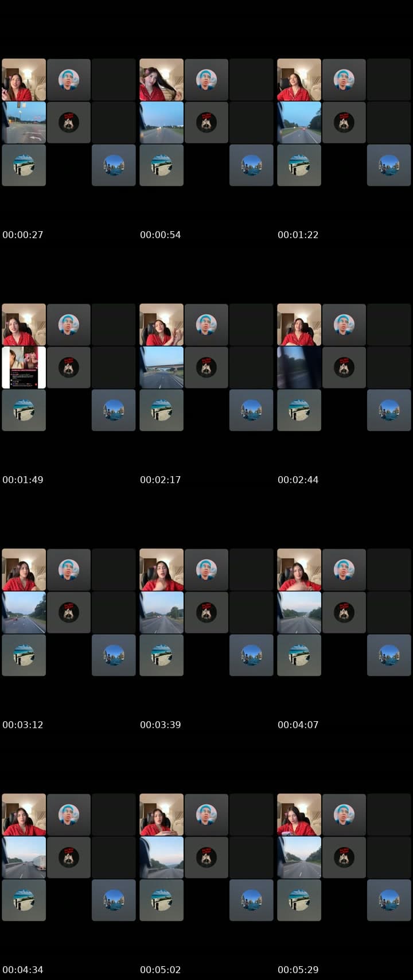
Task: Select the 00:01:49 timestamp label
Action: tap(23, 480)
